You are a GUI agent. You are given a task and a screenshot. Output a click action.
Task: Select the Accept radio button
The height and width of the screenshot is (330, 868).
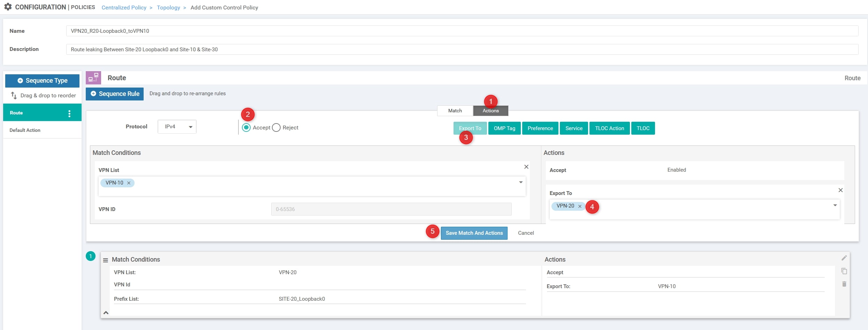point(246,128)
